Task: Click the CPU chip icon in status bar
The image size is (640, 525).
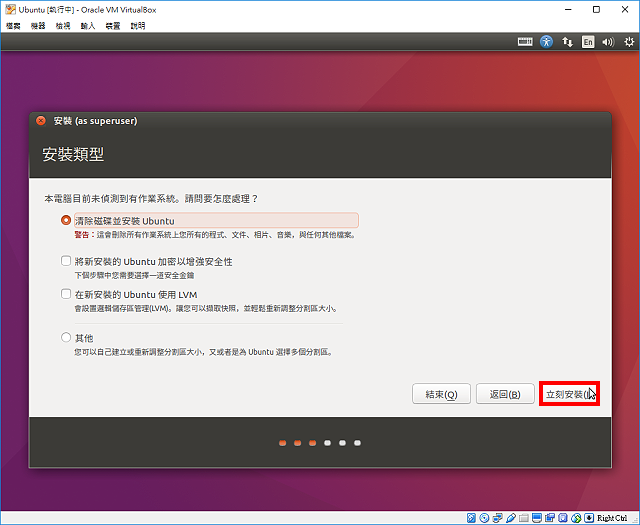Action: [x=563, y=518]
